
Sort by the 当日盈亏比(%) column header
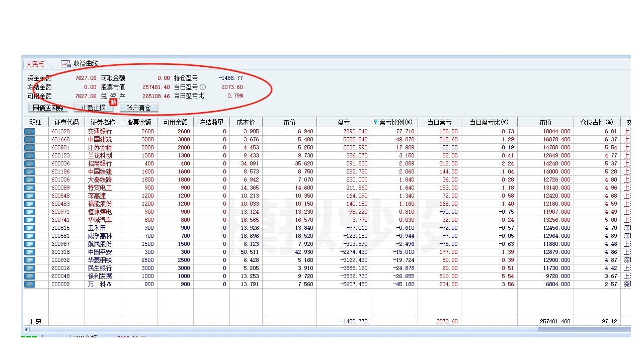point(489,122)
